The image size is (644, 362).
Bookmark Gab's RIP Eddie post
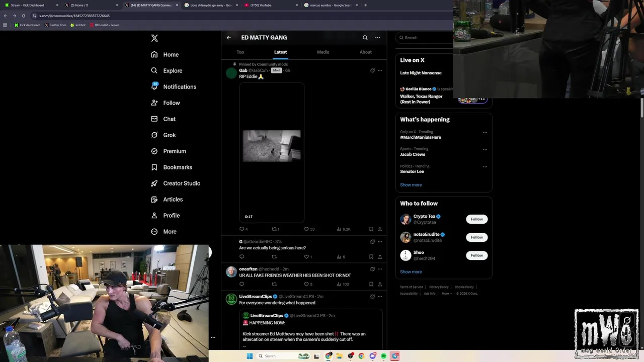tap(371, 229)
